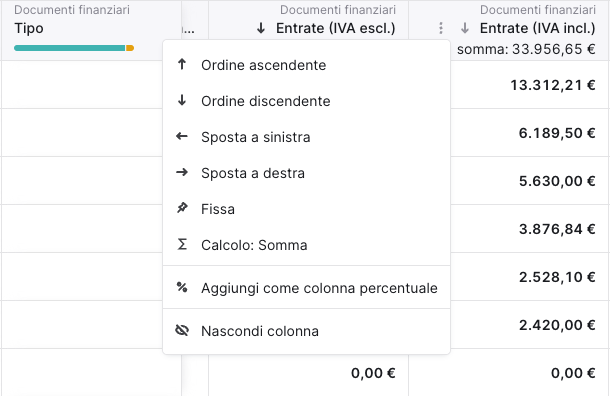Select the 13.312,21 € cell
Screen dimensions: 610x396
tap(552, 85)
